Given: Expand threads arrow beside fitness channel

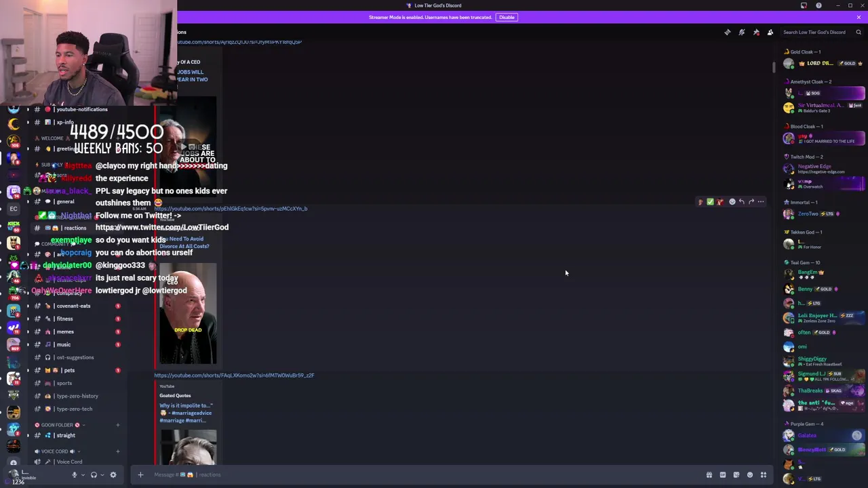Looking at the screenshot, I should [x=28, y=319].
